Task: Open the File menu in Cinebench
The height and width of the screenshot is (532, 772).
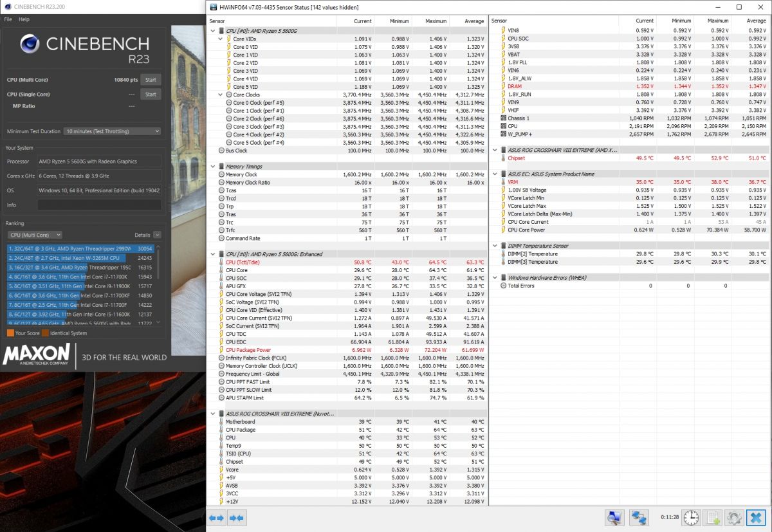Action: (8, 19)
